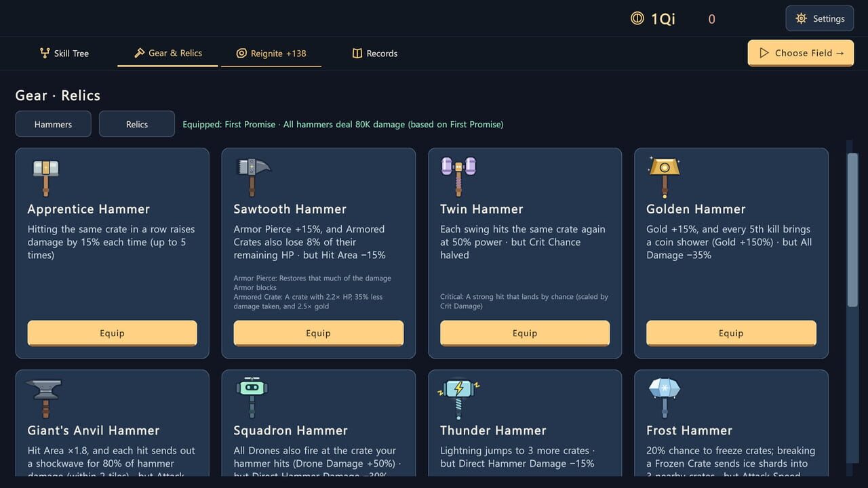Open the Records tab
Image resolution: width=868 pixels, height=488 pixels.
tap(374, 53)
